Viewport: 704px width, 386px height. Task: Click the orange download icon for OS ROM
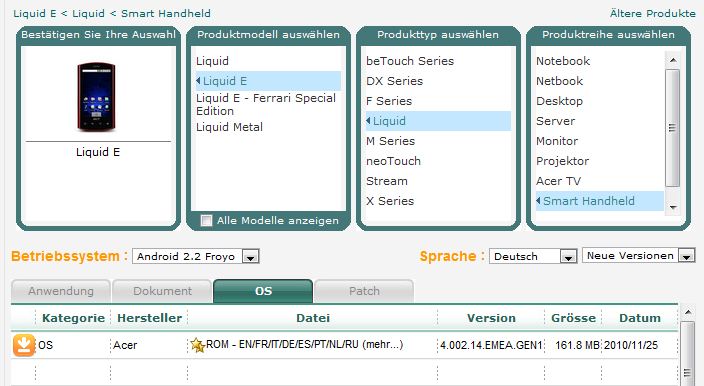pyautogui.click(x=24, y=345)
